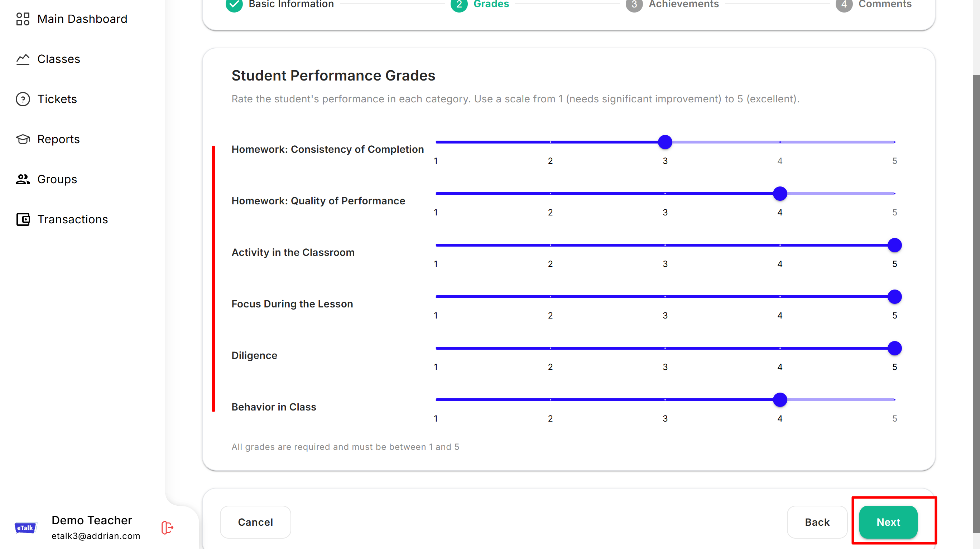Click the Reports graduation cap icon
The height and width of the screenshot is (549, 980).
23,139
